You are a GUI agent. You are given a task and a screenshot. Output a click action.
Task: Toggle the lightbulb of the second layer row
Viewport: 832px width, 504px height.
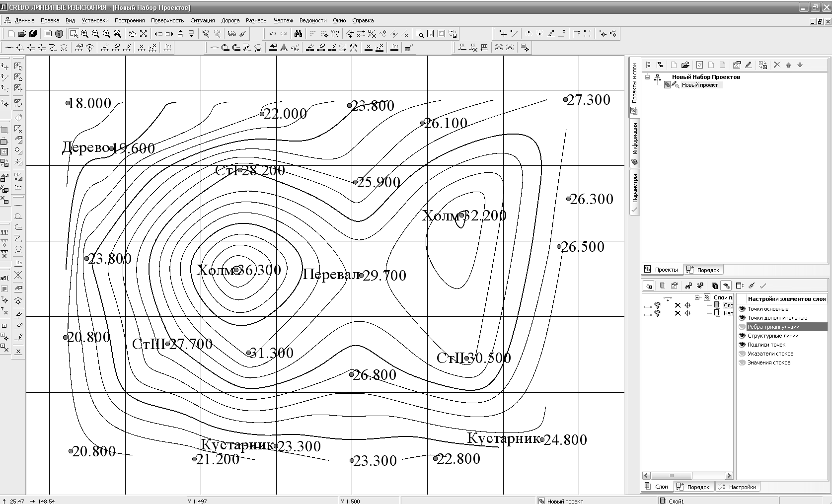658,313
